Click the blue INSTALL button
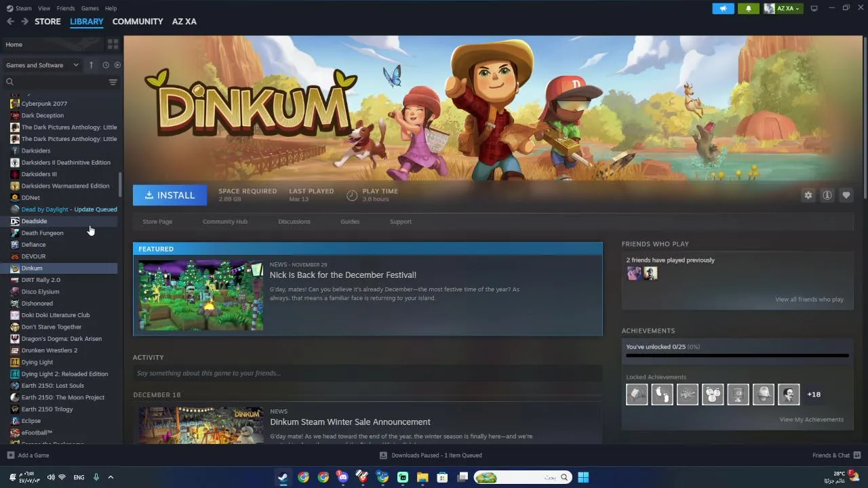The width and height of the screenshot is (868, 488). click(170, 195)
